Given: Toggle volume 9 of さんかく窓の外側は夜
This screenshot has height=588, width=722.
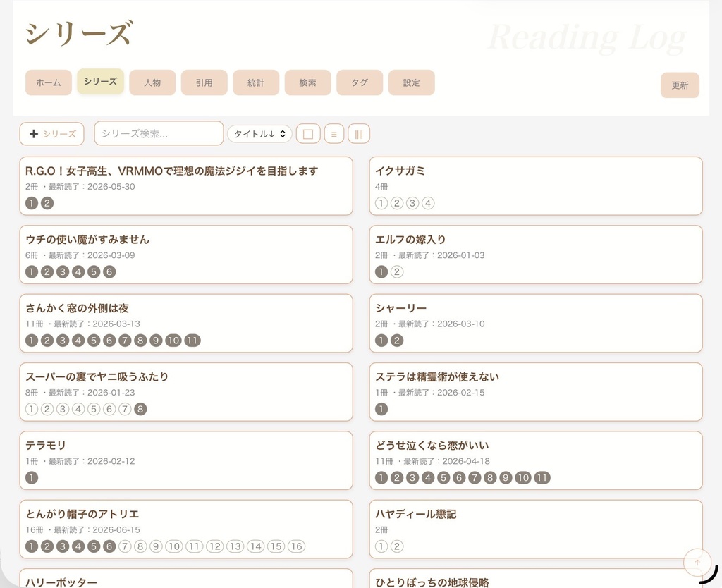Looking at the screenshot, I should coord(156,341).
